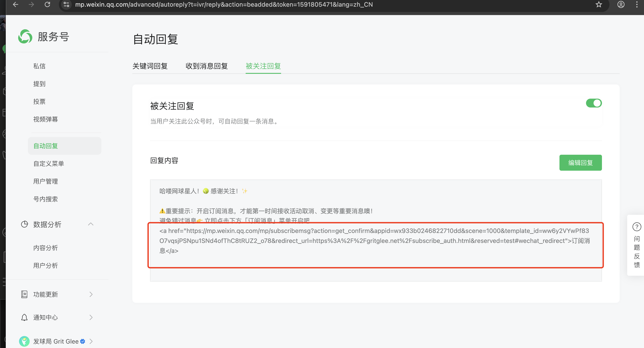This screenshot has height=348, width=644.
Task: Click the 编辑回复 button
Action: (580, 163)
